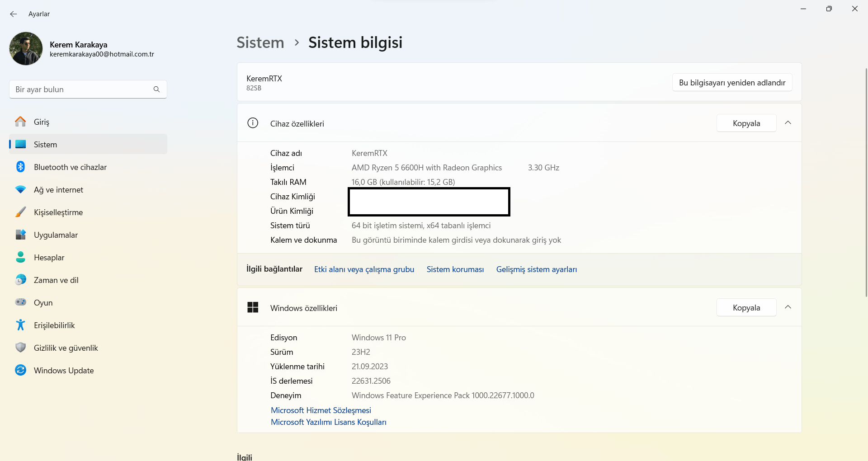Click the paintbrush Kişiselleştirme icon
The image size is (868, 461).
click(20, 212)
